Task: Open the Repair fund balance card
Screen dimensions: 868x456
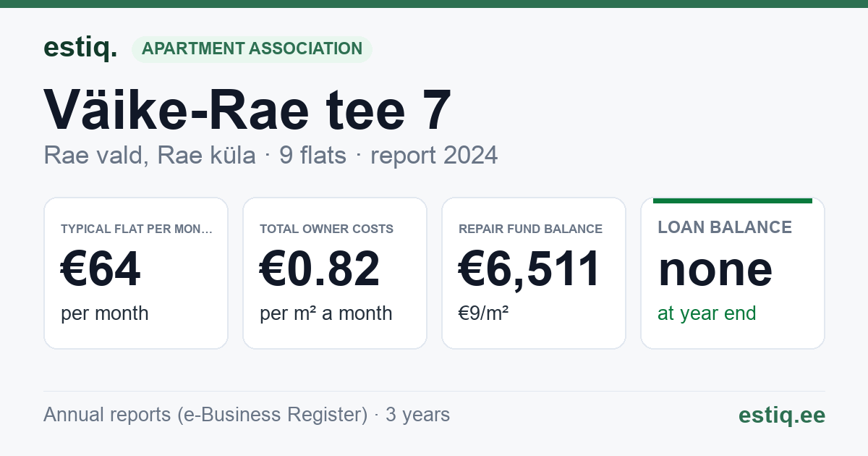Action: coord(534,273)
